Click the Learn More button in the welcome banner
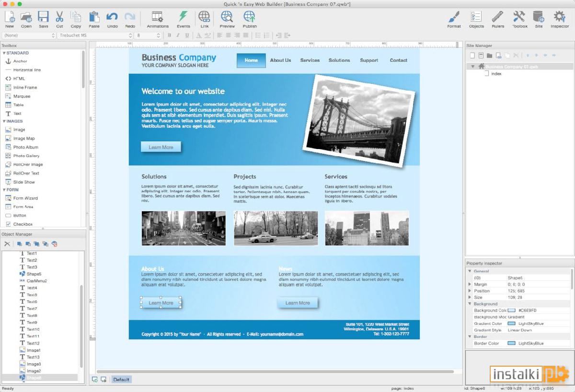Viewport: 575px width, 392px height. pos(161,147)
